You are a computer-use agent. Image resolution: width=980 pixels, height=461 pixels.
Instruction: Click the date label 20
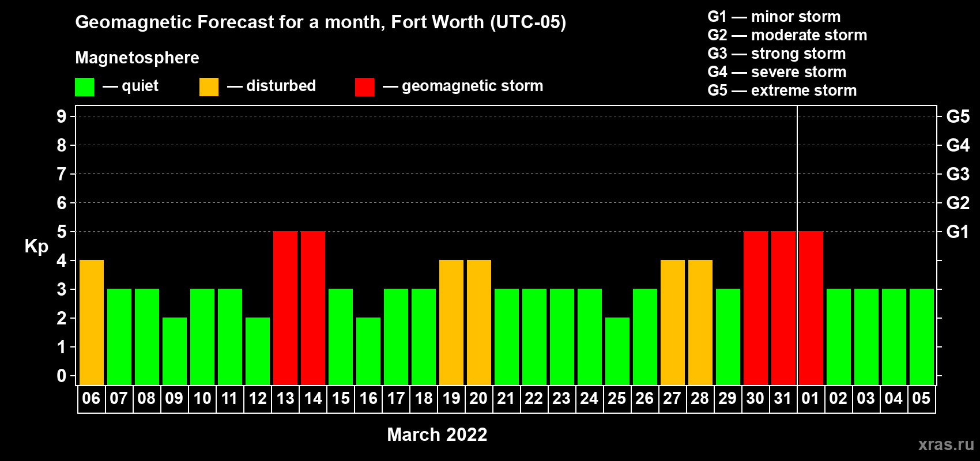478,399
